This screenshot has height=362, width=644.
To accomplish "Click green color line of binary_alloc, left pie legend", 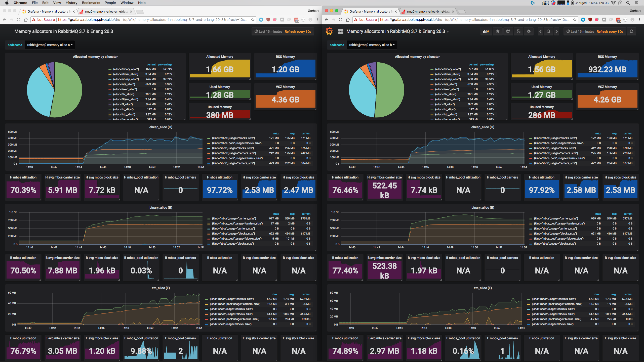I will [x=110, y=69].
